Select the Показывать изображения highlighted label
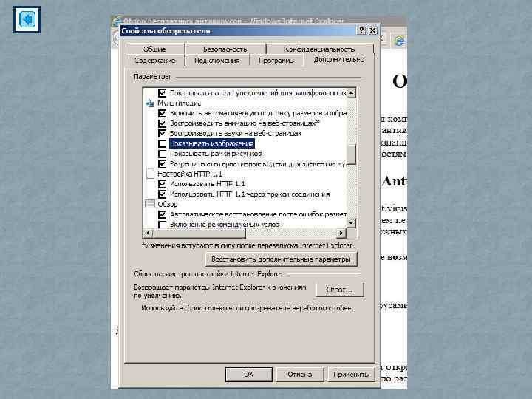Screen dimensions: 532x399 point(212,143)
